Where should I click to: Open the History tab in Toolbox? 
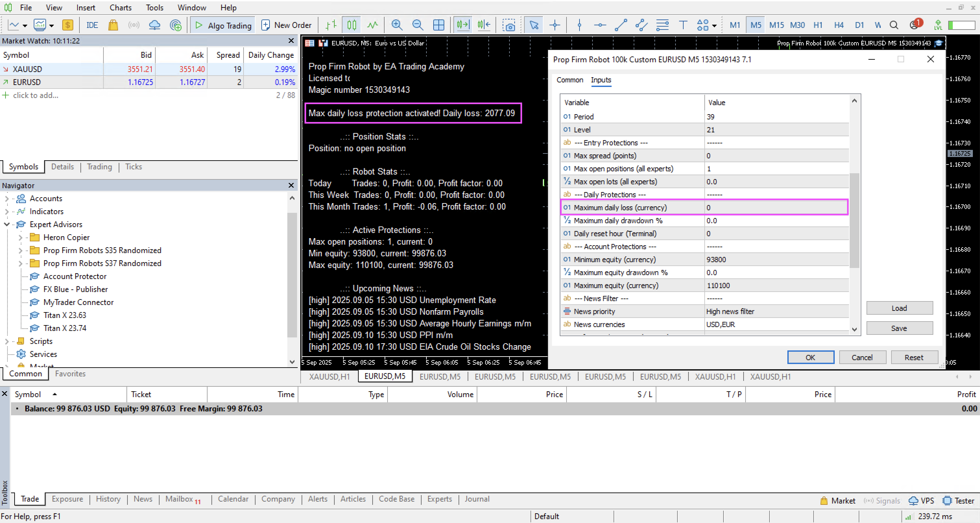pos(108,499)
